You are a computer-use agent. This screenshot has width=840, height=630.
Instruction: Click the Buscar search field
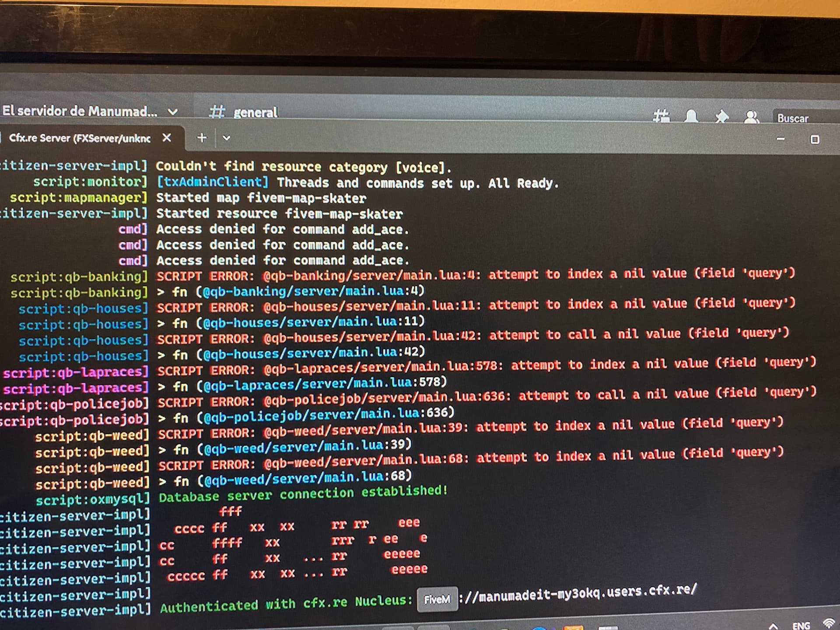(806, 118)
